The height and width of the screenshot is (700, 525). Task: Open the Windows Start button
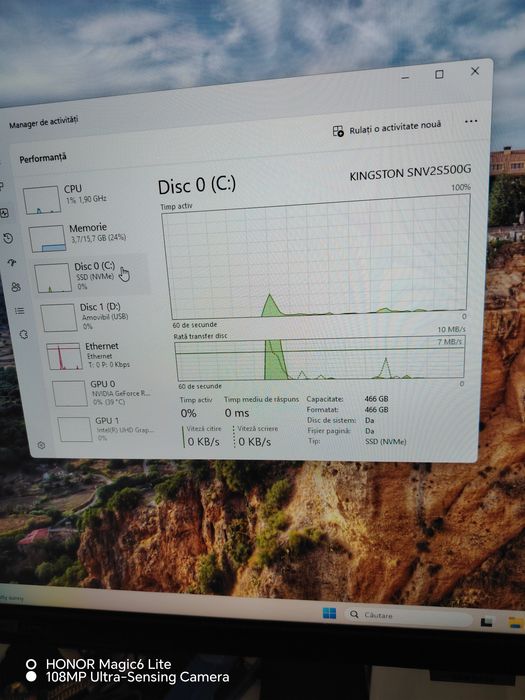click(329, 613)
